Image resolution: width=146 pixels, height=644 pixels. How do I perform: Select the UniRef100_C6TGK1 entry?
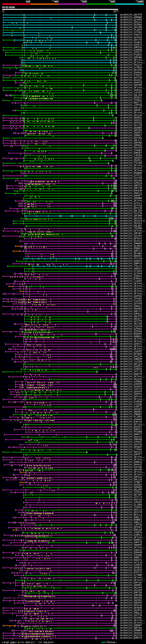tap(131, 32)
